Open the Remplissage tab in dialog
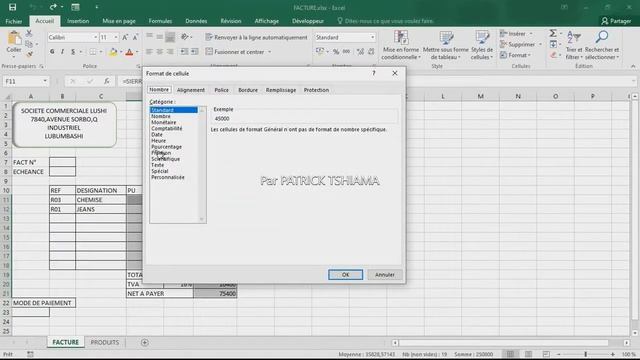 tap(281, 90)
